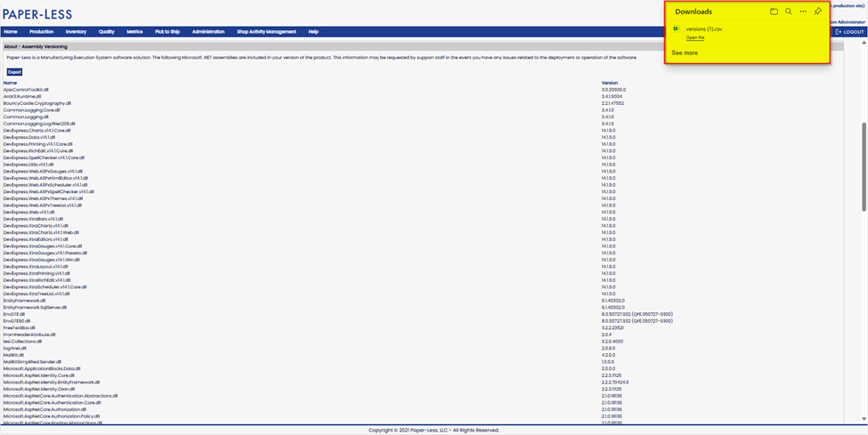Click the versions (1).csv file icon

pyautogui.click(x=677, y=28)
